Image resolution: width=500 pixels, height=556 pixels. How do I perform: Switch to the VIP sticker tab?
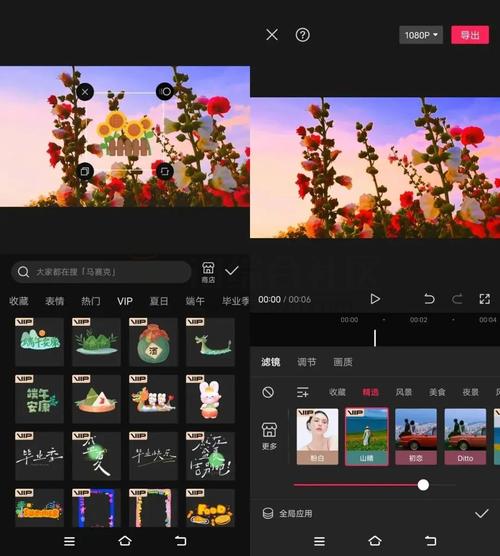pyautogui.click(x=125, y=301)
